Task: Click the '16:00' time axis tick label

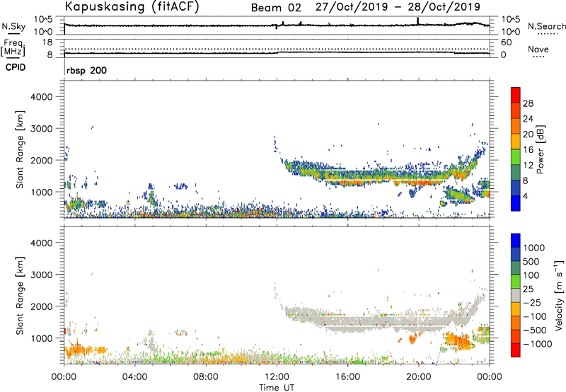Action: click(347, 377)
